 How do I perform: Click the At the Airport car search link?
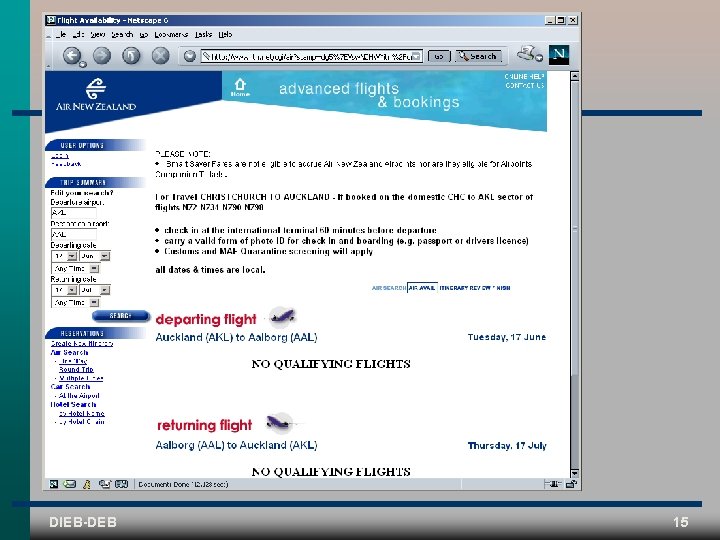(x=79, y=395)
